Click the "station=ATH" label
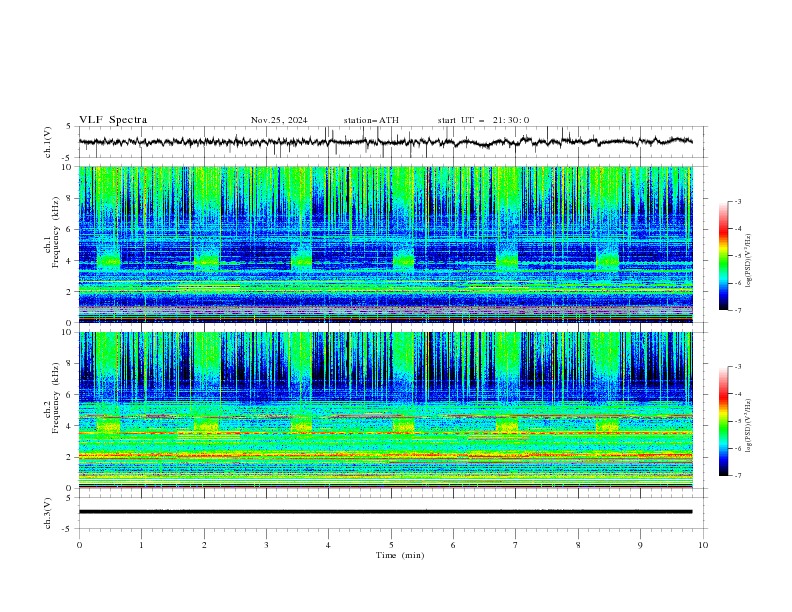The image size is (792, 612). point(371,120)
